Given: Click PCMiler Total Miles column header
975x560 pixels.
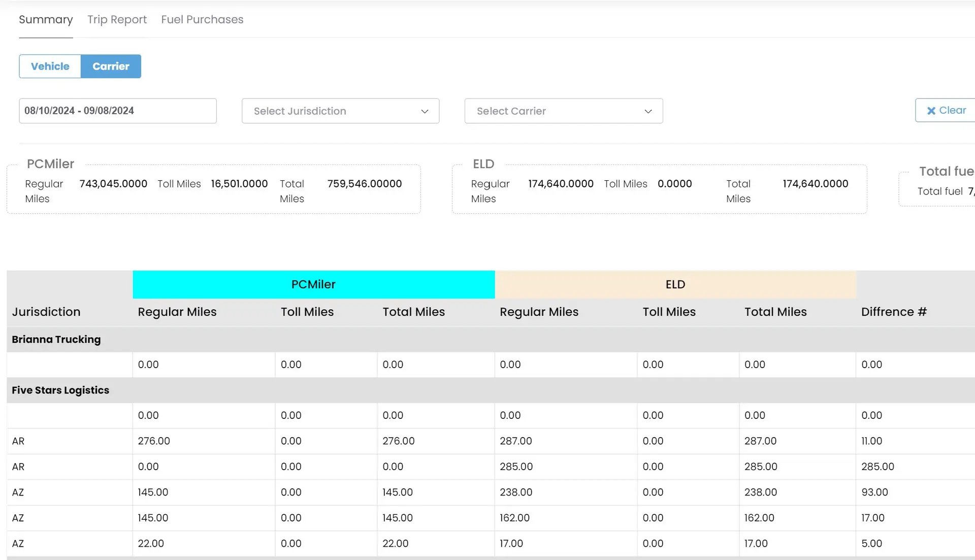Looking at the screenshot, I should [x=413, y=312].
